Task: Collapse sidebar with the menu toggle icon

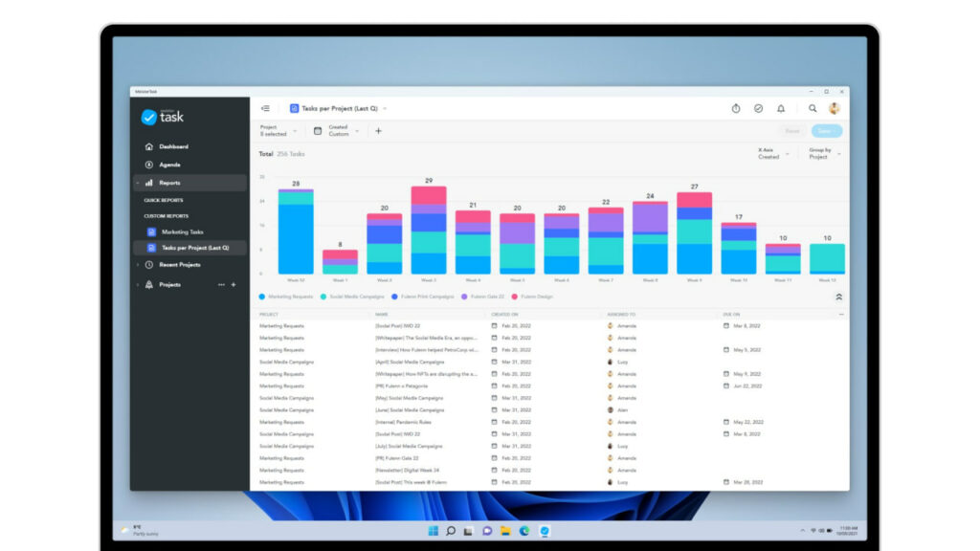Action: pyautogui.click(x=265, y=109)
